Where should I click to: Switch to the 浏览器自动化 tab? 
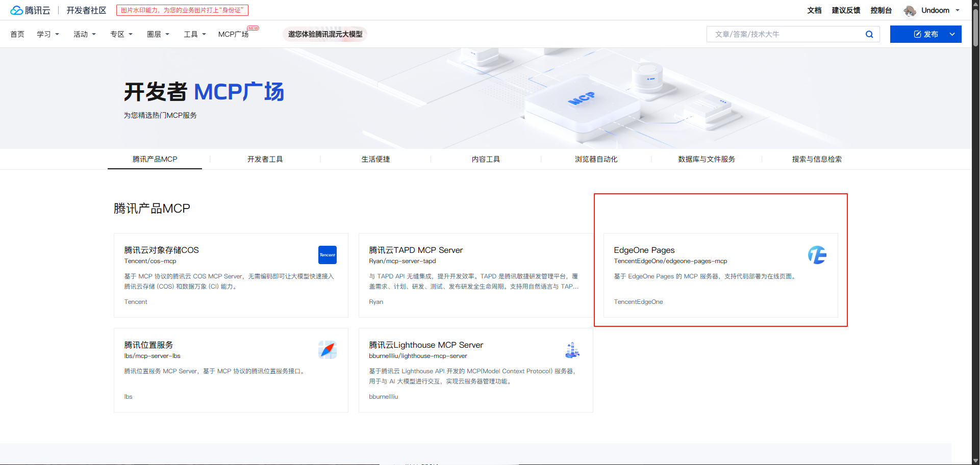[596, 159]
